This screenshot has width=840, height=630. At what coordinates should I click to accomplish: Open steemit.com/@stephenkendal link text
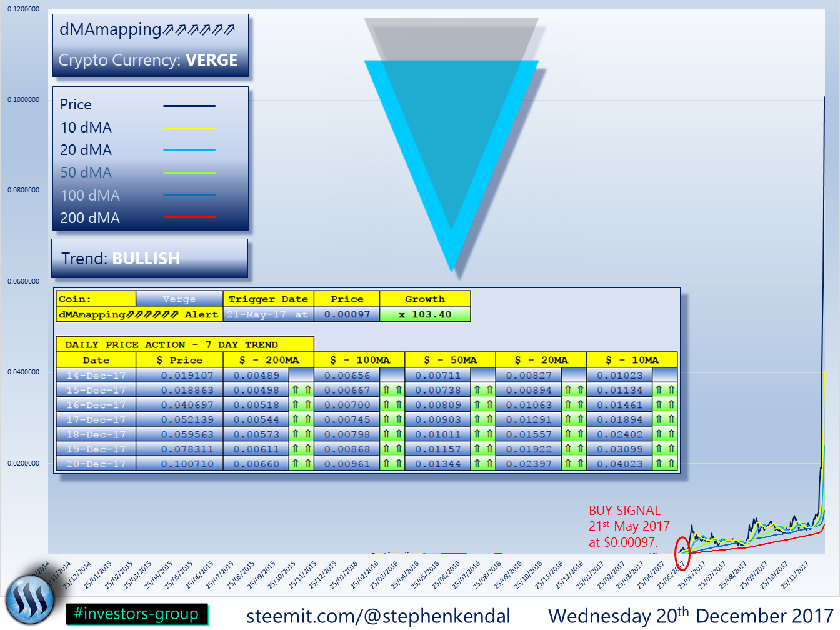[x=378, y=616]
